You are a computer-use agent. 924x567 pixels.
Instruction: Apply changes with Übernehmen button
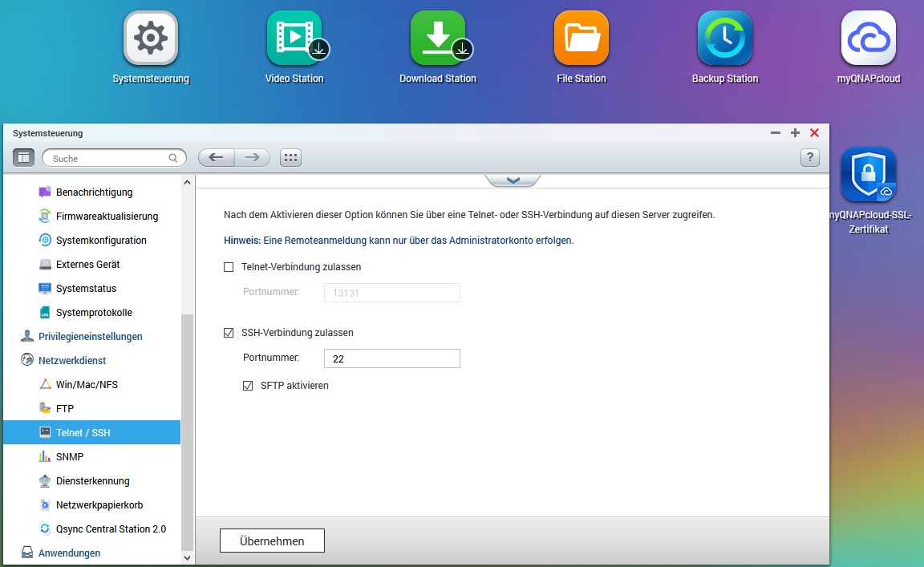click(x=272, y=541)
